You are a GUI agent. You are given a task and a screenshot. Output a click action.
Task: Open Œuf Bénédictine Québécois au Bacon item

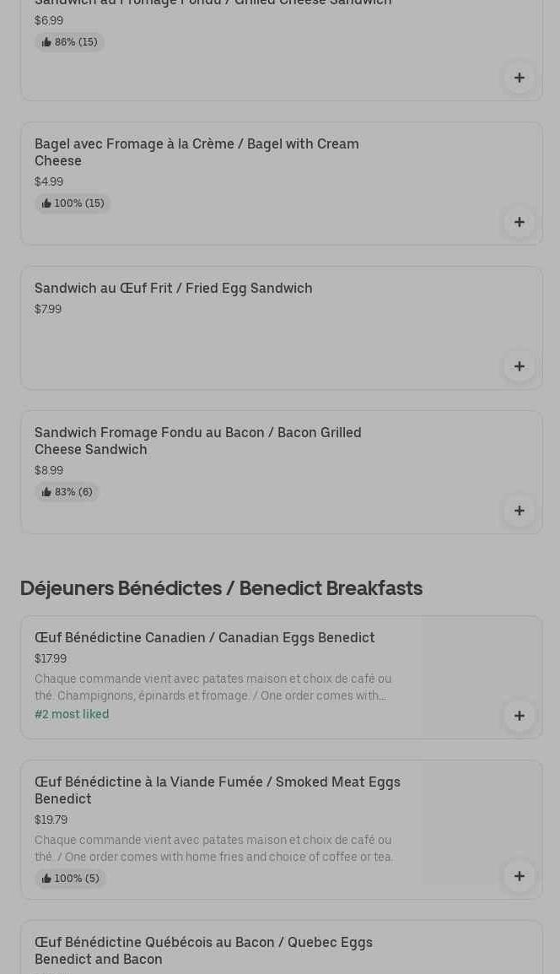pyautogui.click(x=203, y=950)
